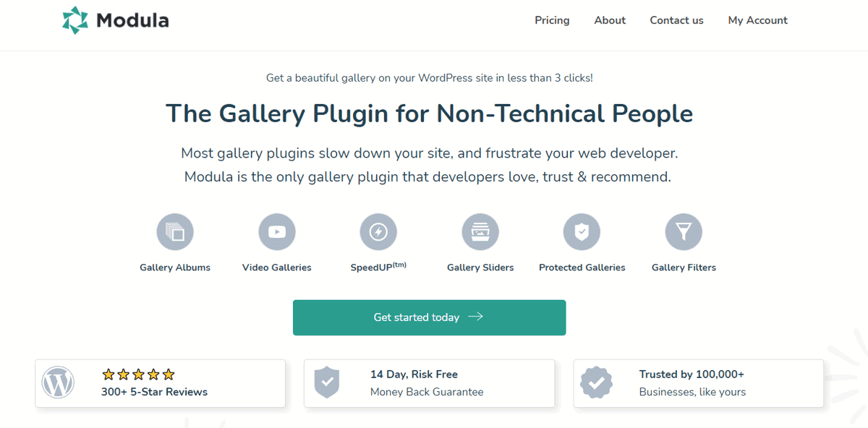
Task: Select the Gallery Sliders icon
Action: coord(480,232)
